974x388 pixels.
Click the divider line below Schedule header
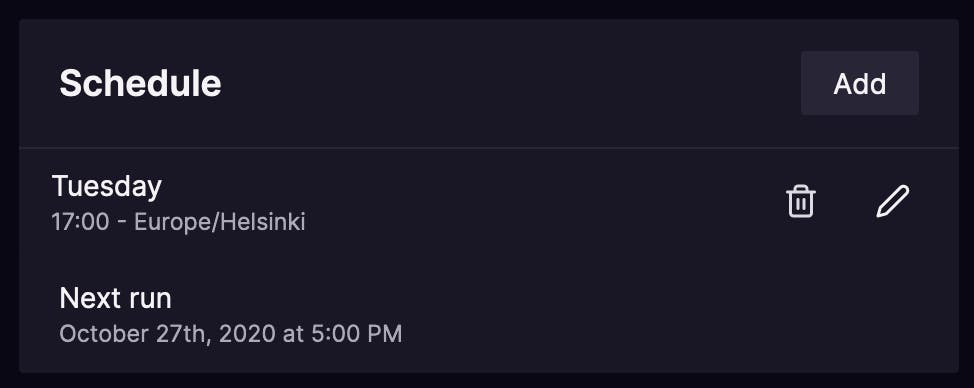coord(489,148)
